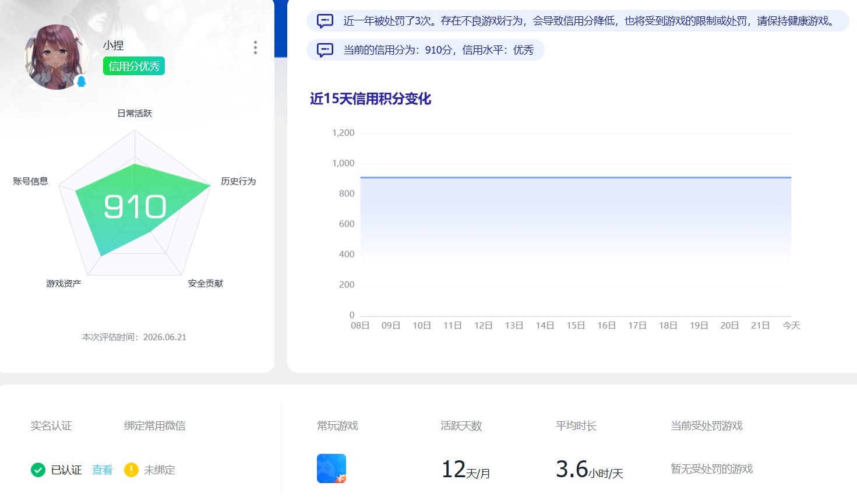Click the 1,200 y-axis value
The image size is (857, 504).
click(343, 133)
